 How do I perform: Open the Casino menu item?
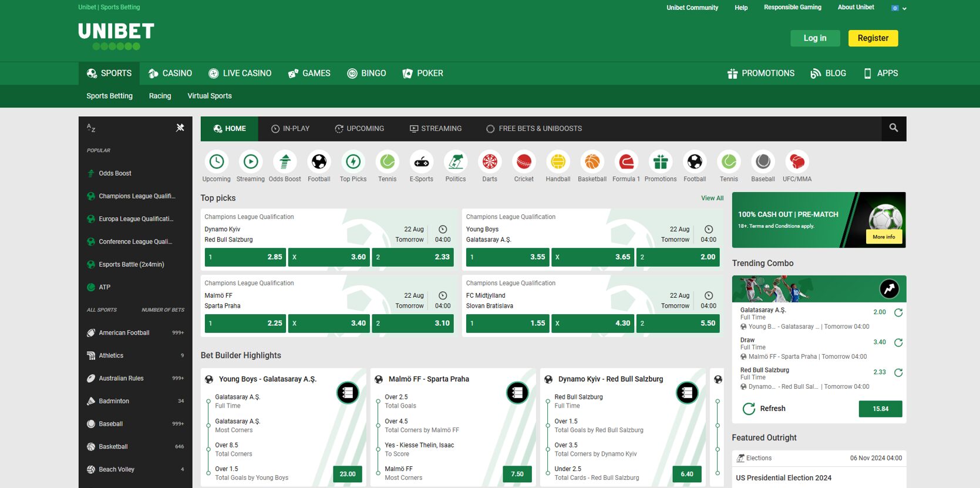pyautogui.click(x=170, y=73)
